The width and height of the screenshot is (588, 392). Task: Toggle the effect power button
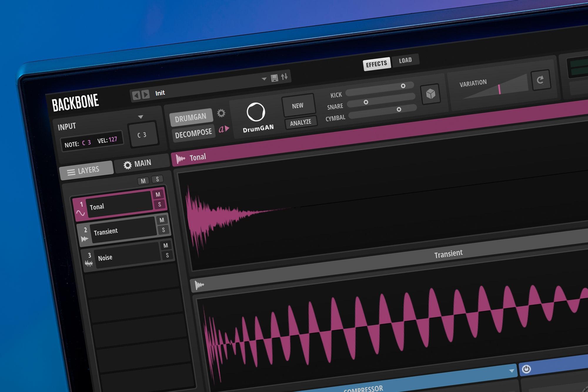526,369
